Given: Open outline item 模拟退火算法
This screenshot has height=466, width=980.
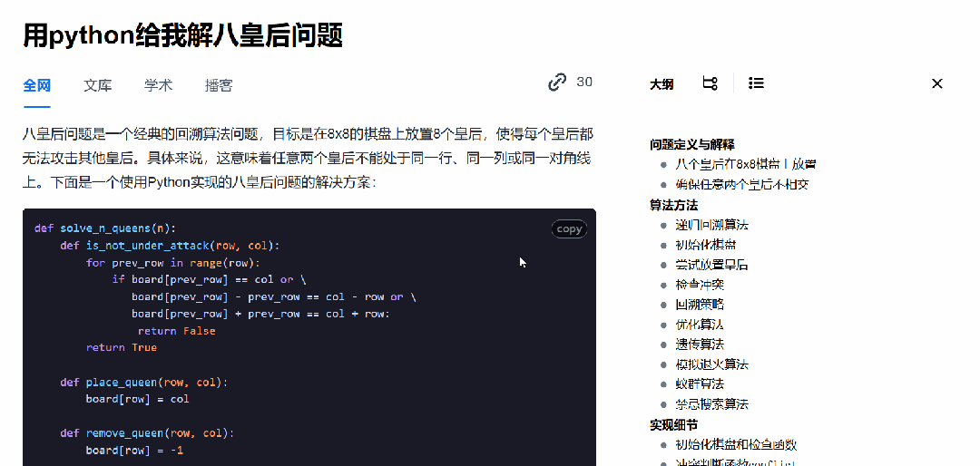Looking at the screenshot, I should (x=712, y=364).
